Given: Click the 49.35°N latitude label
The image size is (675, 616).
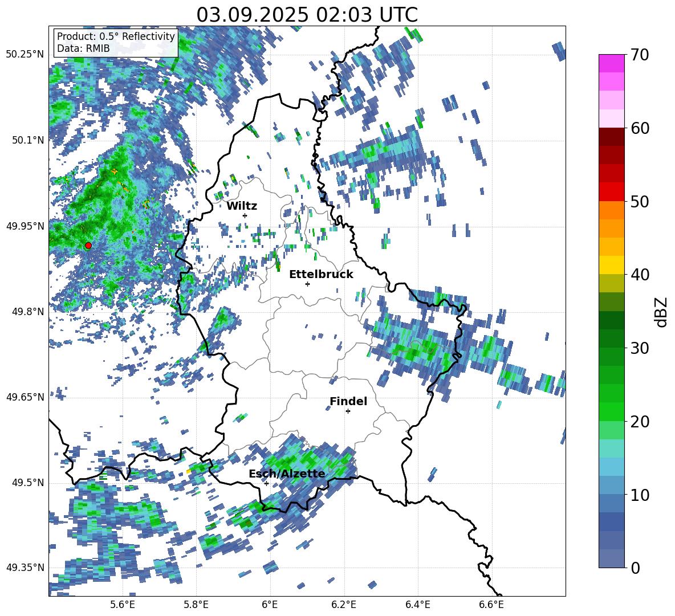Looking at the screenshot, I should [25, 568].
